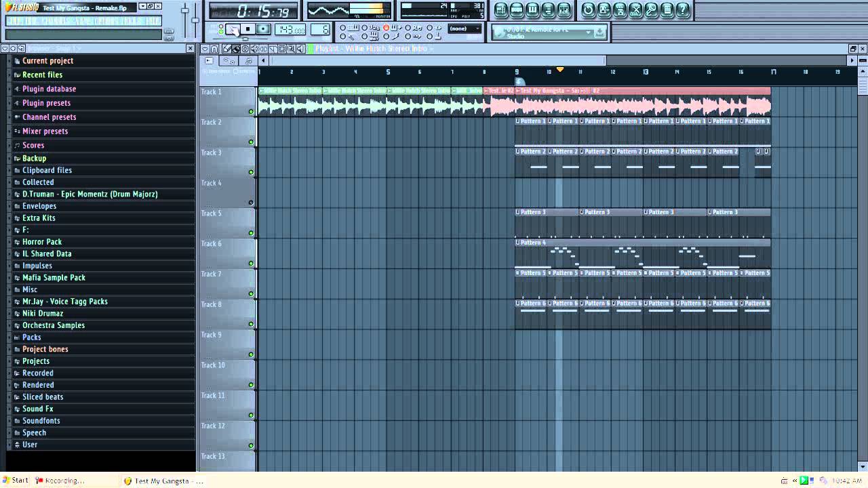This screenshot has width=868, height=488.
Task: Select the Paint brush tool in Playlist
Action: click(236, 49)
